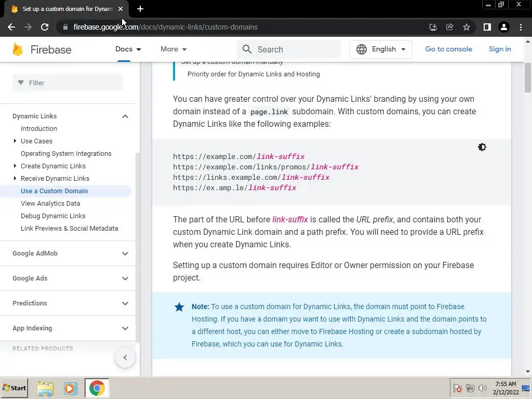The height and width of the screenshot is (399, 532).
Task: Toggle dark code theme icon
Action: 482,147
